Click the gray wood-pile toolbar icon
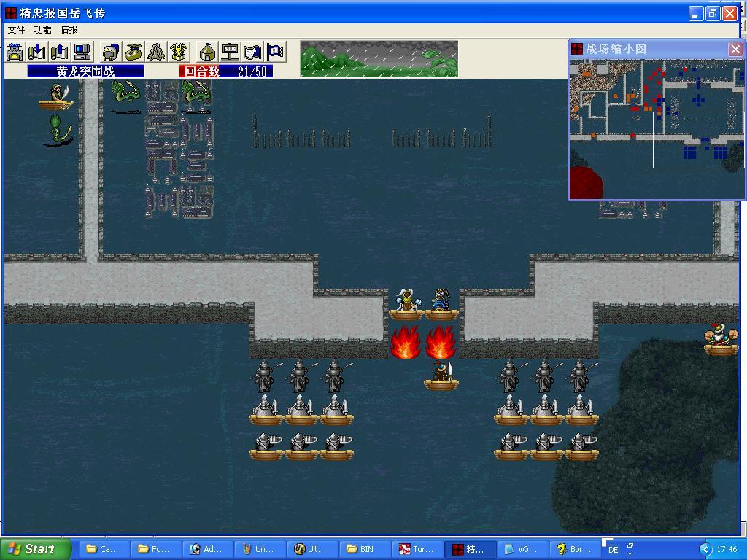 156,52
